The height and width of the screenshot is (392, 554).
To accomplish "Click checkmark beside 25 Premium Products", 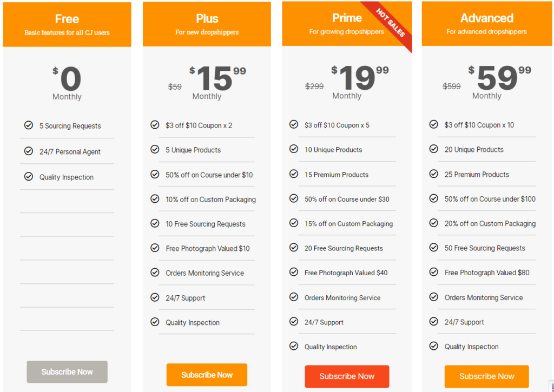I will 433,174.
